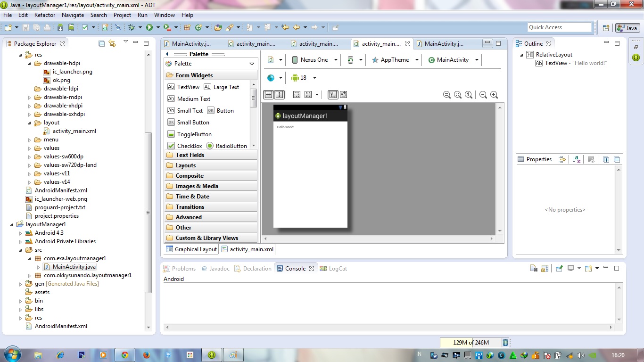This screenshot has width=644, height=362.
Task: Click the Quick Access search field
Action: [x=560, y=27]
